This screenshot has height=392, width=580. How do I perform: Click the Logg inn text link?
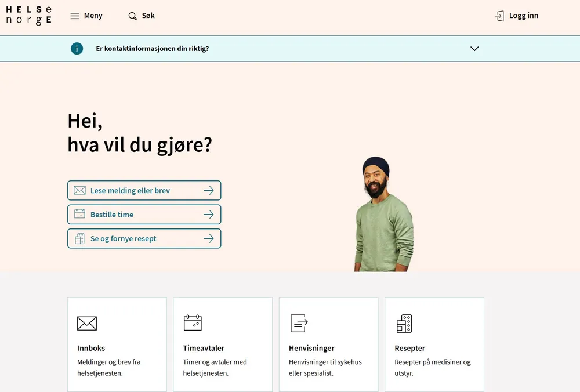tap(523, 16)
